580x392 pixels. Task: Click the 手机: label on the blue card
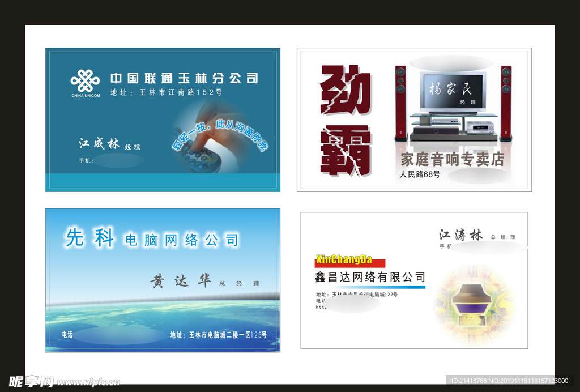point(86,160)
